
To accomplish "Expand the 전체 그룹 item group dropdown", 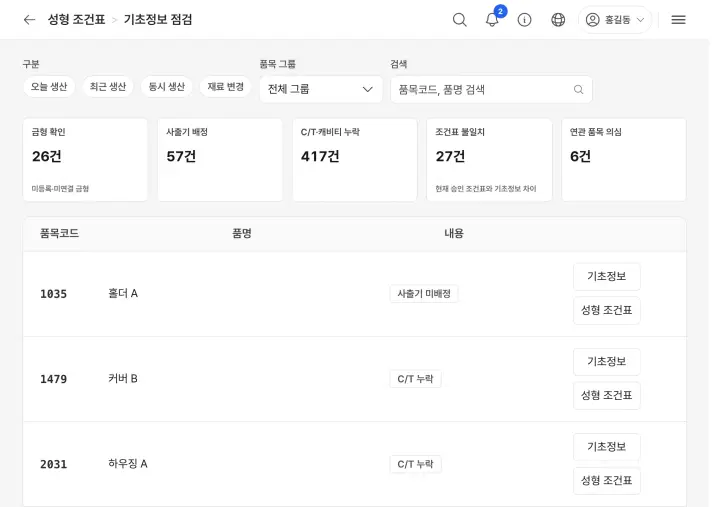I will [x=321, y=89].
